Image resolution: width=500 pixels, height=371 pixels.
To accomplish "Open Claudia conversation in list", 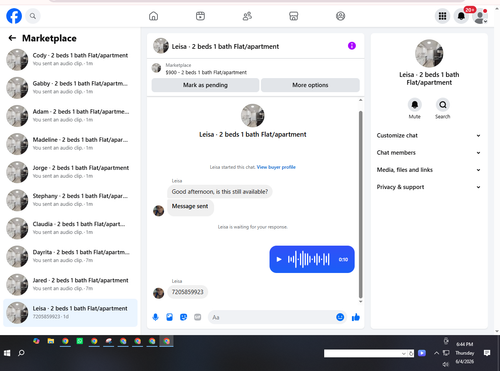I will (70, 228).
